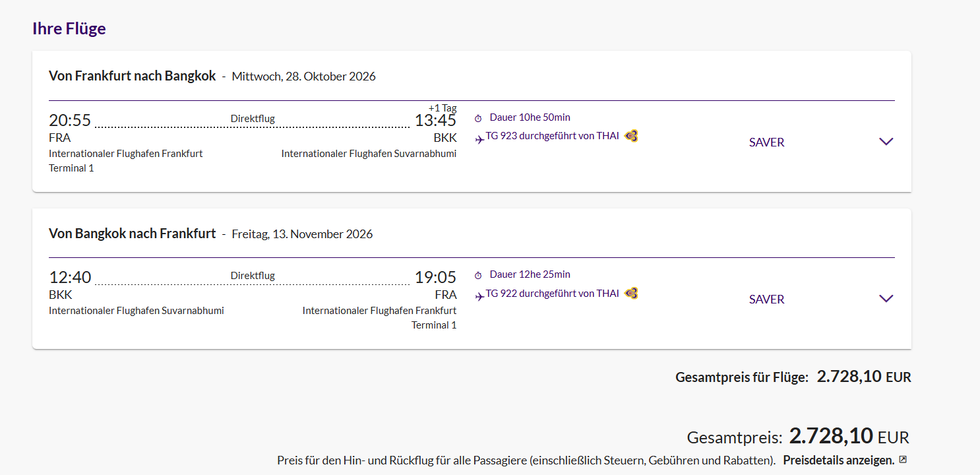Screen dimensions: 980x475
Task: Click the Von Frankfurt nach Bangkok heading
Action: click(x=132, y=76)
